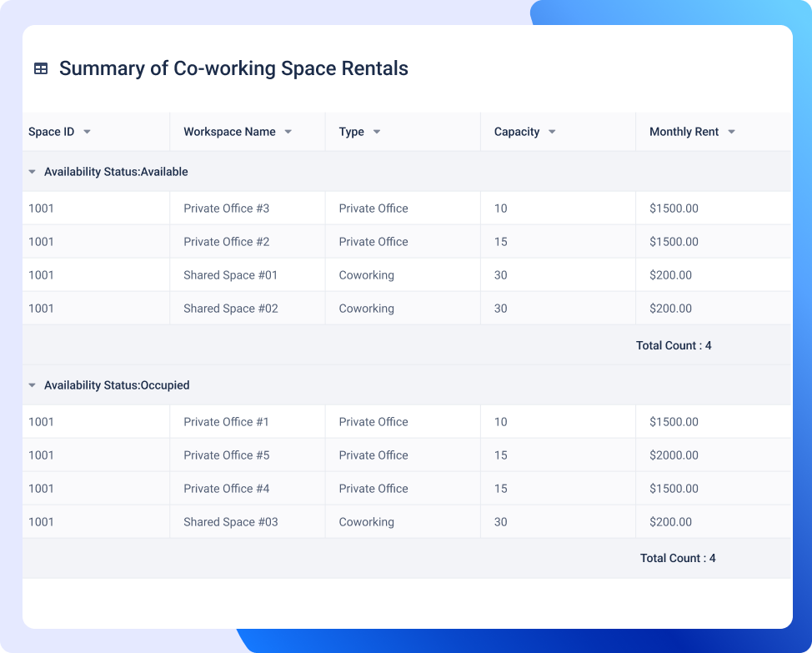Screen dimensions: 812x653
Task: Open the Space ID column dropdown arrow
Action: click(x=87, y=132)
